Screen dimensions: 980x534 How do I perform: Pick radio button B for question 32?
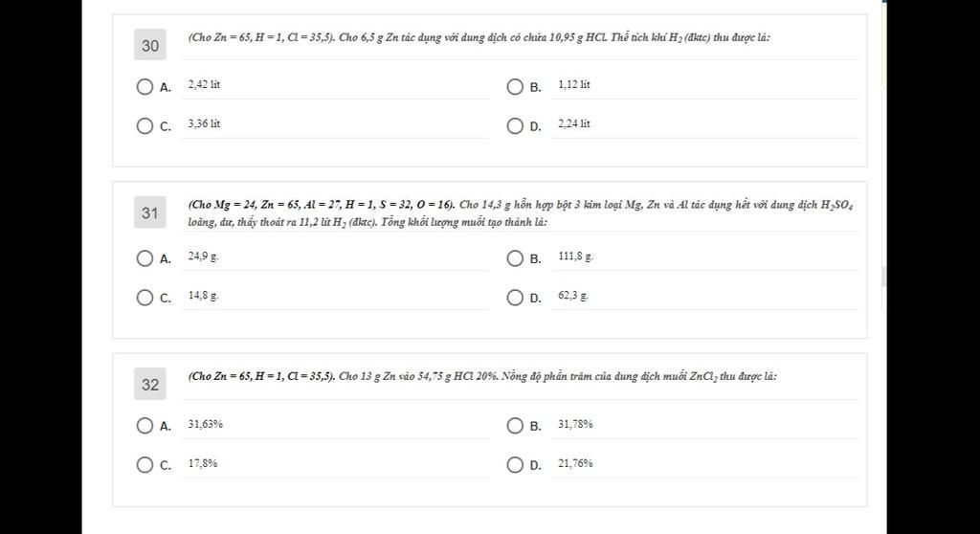click(515, 426)
